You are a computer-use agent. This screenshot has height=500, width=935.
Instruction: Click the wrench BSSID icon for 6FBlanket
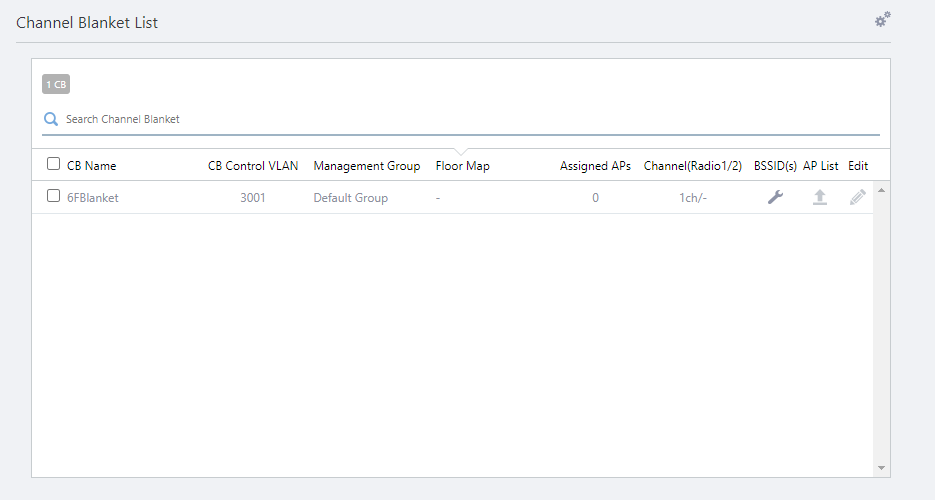[775, 198]
